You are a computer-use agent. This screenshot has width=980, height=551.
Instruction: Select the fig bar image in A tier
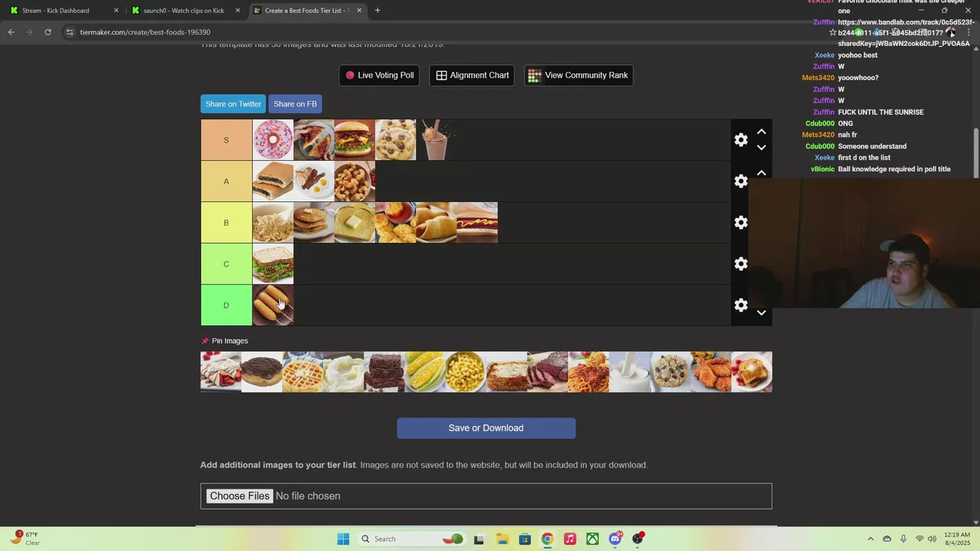[x=273, y=181]
